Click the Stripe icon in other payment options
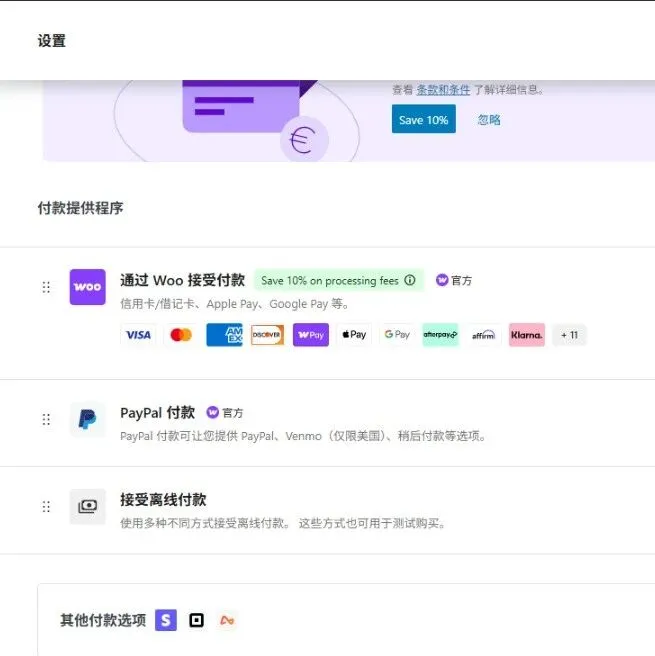Image resolution: width=655 pixels, height=656 pixels. coord(166,620)
